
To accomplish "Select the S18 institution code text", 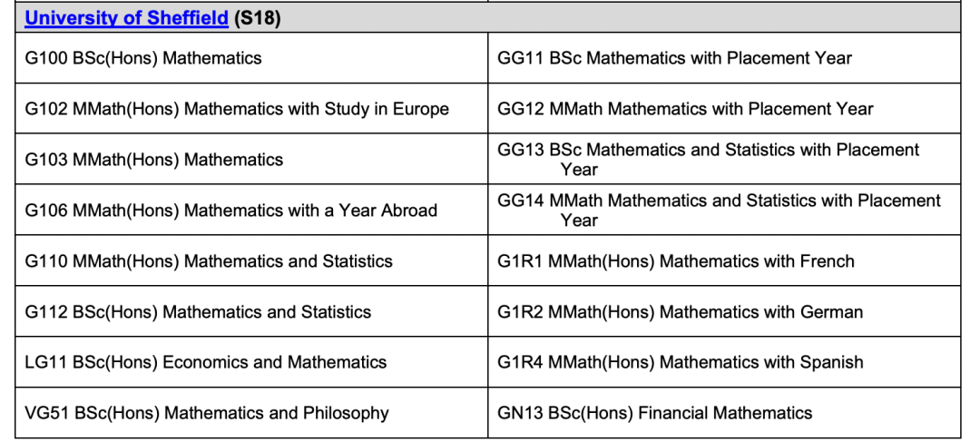I will click(257, 19).
